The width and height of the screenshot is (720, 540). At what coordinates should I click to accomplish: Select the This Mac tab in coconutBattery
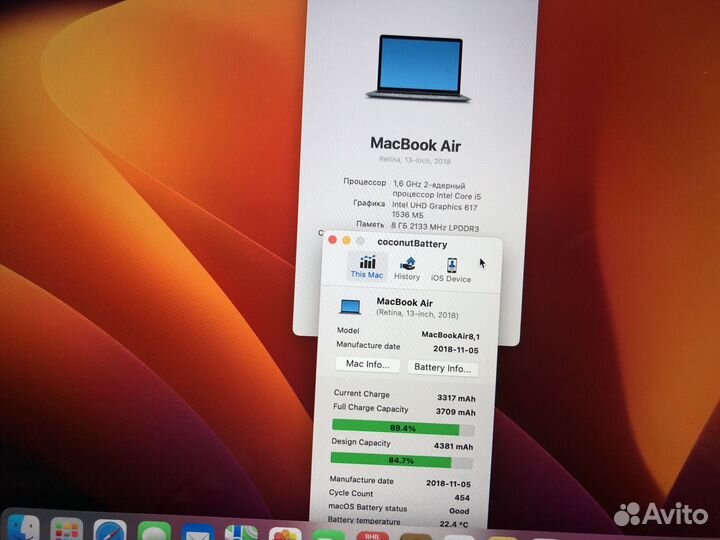coord(367,267)
